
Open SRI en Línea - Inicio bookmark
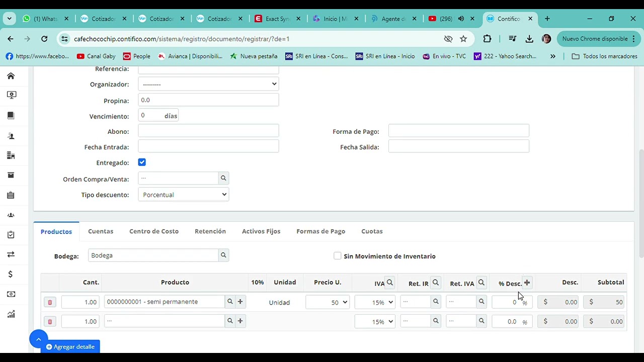tap(385, 56)
